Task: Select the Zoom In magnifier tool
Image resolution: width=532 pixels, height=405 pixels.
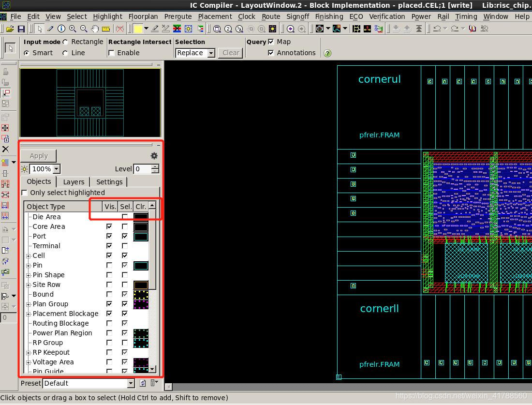Action: 73,29
